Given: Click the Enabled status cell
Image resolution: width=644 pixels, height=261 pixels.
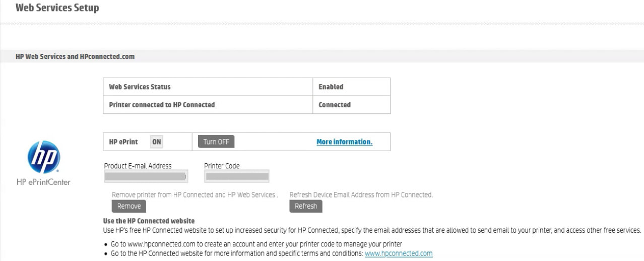Looking at the screenshot, I should coord(331,87).
